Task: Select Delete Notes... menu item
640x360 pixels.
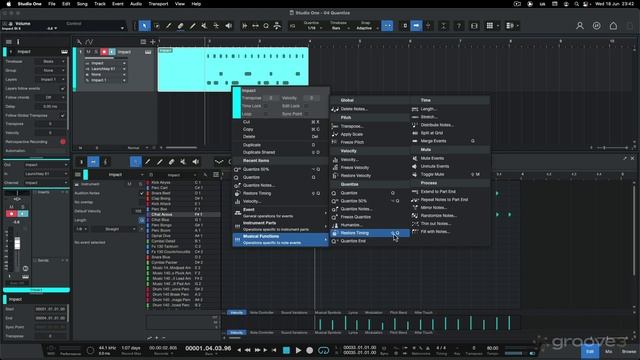Action: (369, 109)
